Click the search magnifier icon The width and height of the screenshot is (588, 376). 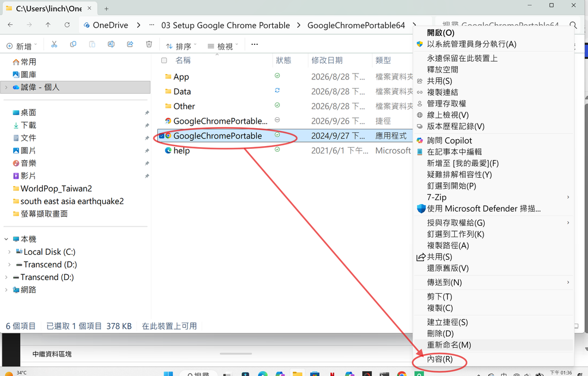click(573, 25)
